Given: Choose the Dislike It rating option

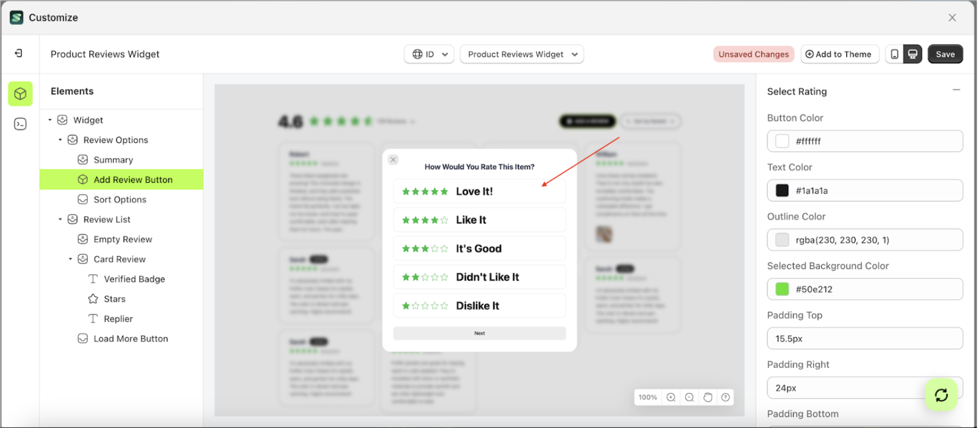Looking at the screenshot, I should point(480,306).
